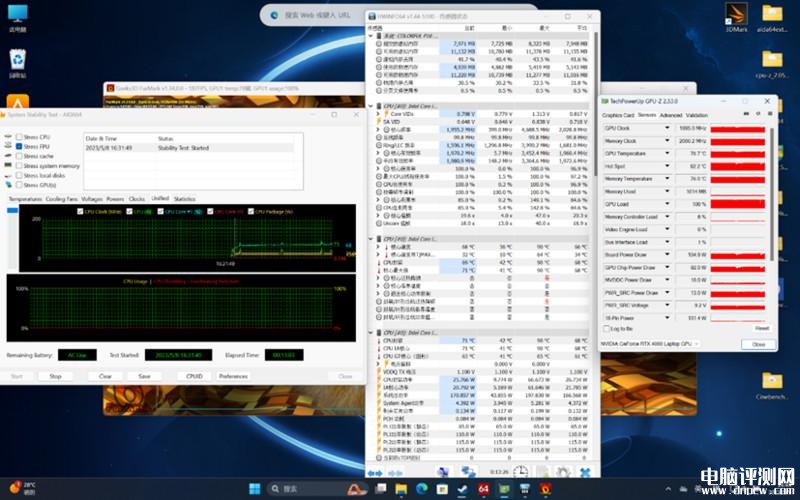
Task: Click HWiNFO reset clock icon
Action: click(x=520, y=472)
